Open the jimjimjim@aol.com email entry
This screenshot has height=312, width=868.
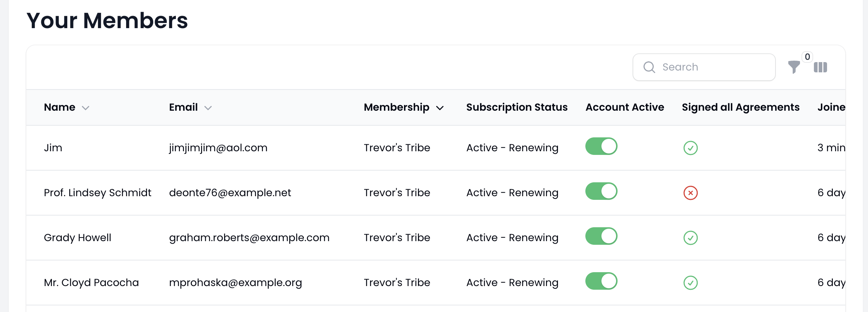point(218,148)
